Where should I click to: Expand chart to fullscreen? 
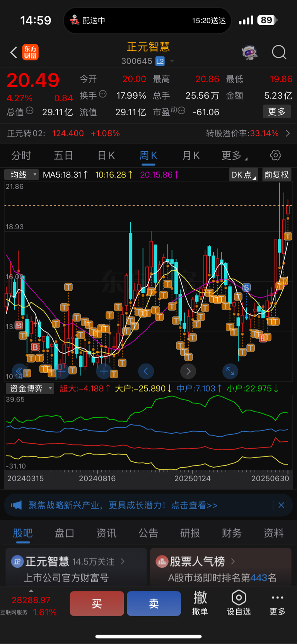tap(230, 371)
